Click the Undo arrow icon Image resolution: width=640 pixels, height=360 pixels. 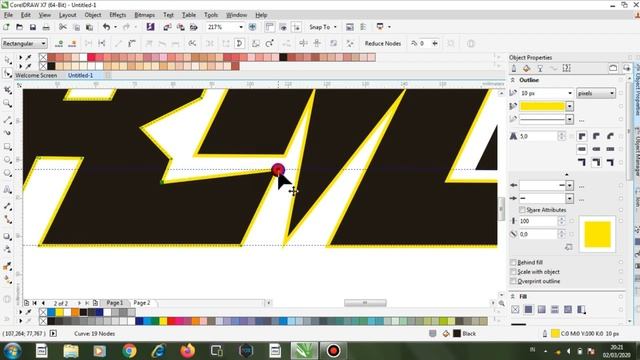point(107,27)
